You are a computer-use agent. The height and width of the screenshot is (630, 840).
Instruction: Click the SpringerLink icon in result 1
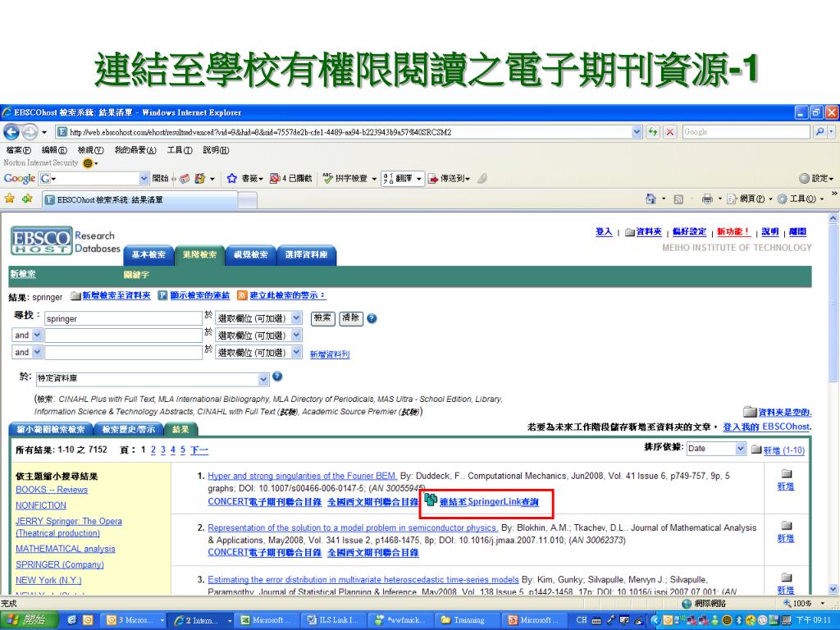tap(431, 500)
